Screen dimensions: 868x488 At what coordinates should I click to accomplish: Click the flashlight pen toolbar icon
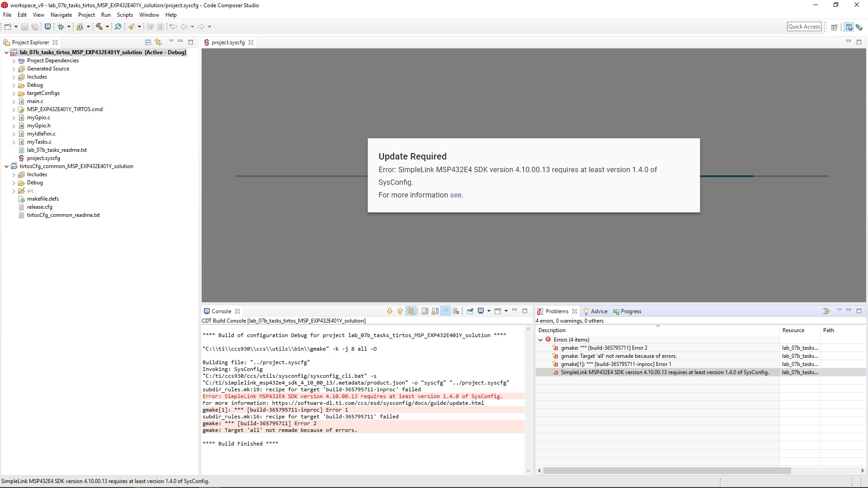click(x=131, y=27)
